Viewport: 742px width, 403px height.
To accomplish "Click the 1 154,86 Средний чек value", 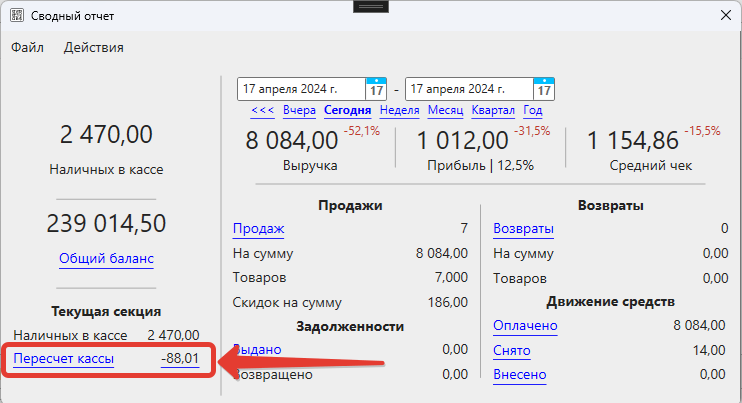I will pyautogui.click(x=632, y=140).
